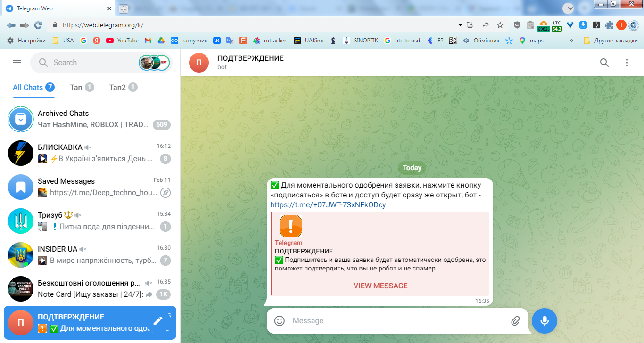The image size is (644, 343).
Task: Switch to the Тап folder tab
Action: (x=82, y=87)
